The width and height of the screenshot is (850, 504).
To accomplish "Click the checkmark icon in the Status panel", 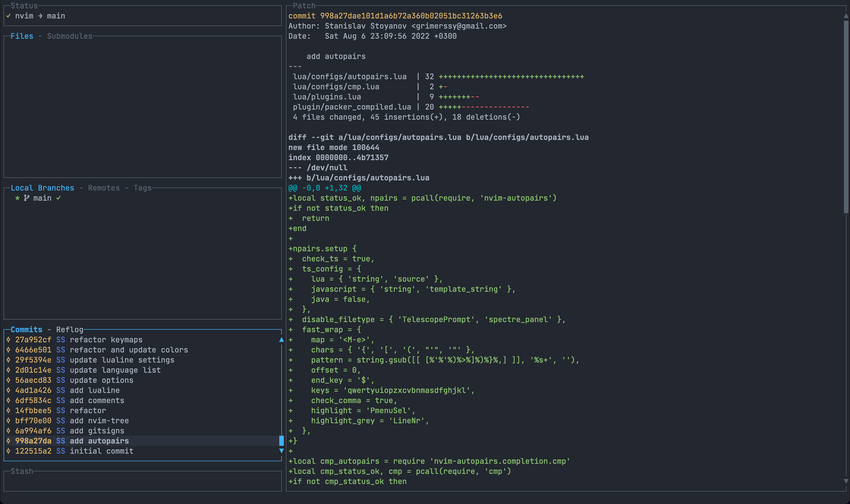I will [x=8, y=16].
